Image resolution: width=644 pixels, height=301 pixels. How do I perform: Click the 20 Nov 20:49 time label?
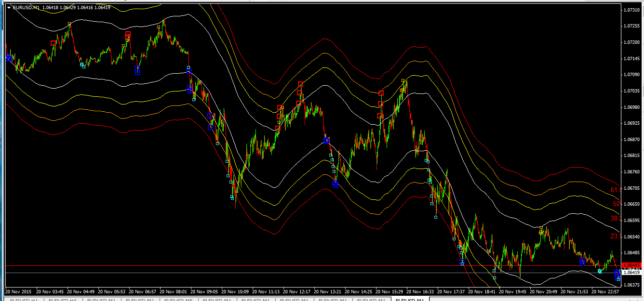pyautogui.click(x=543, y=291)
